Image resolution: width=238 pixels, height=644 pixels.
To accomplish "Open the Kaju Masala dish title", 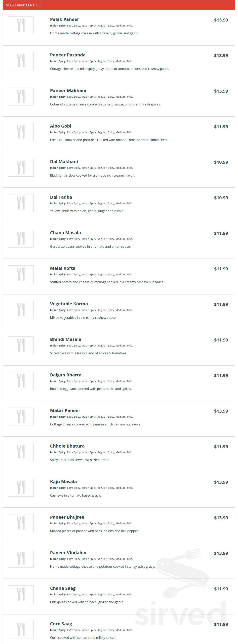I will pyautogui.click(x=63, y=481).
